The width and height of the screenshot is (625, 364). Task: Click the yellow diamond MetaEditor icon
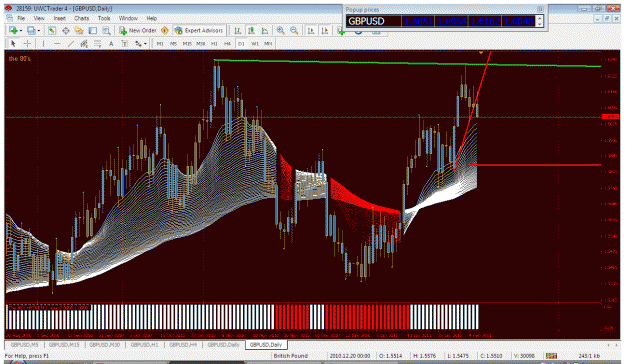164,30
